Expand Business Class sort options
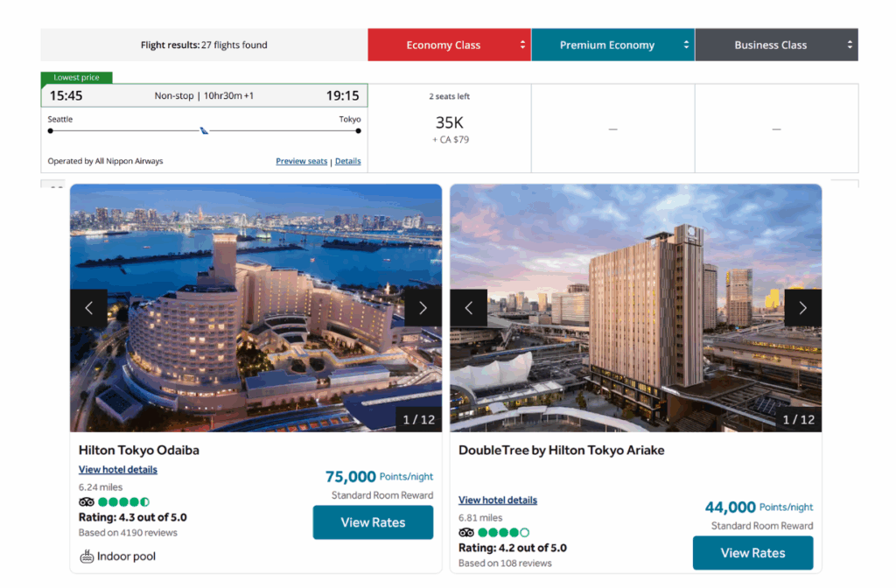 tap(776, 45)
